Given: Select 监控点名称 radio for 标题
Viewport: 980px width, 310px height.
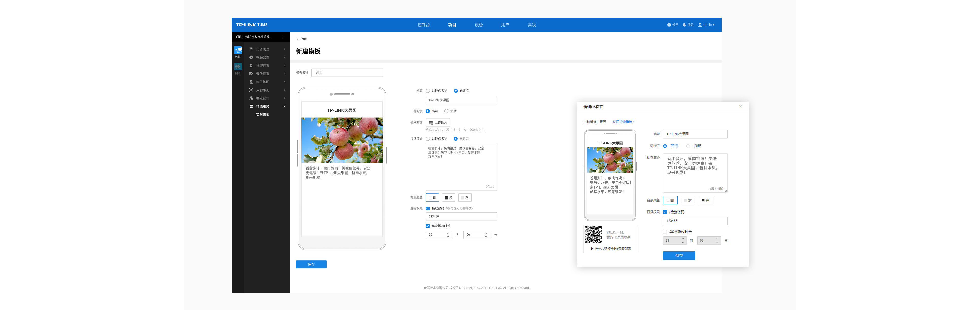Looking at the screenshot, I should pos(428,91).
